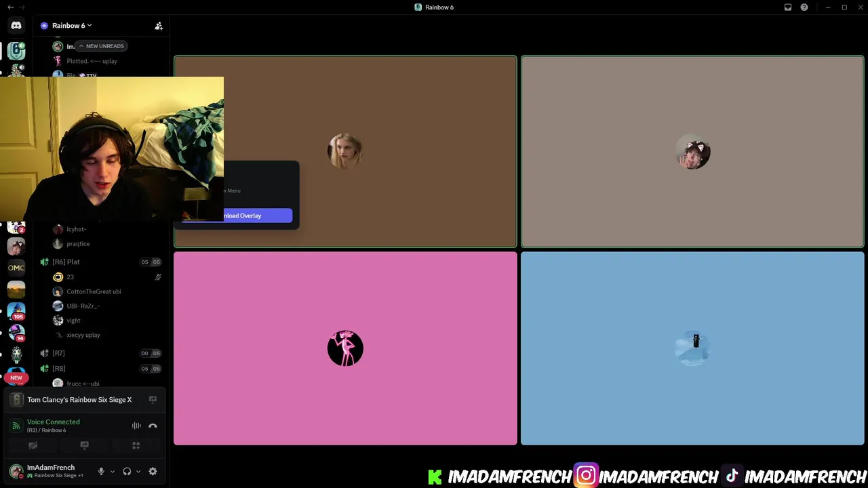The image size is (868, 488).
Task: Jump to the NEW UNREADS indicator
Action: [x=101, y=46]
